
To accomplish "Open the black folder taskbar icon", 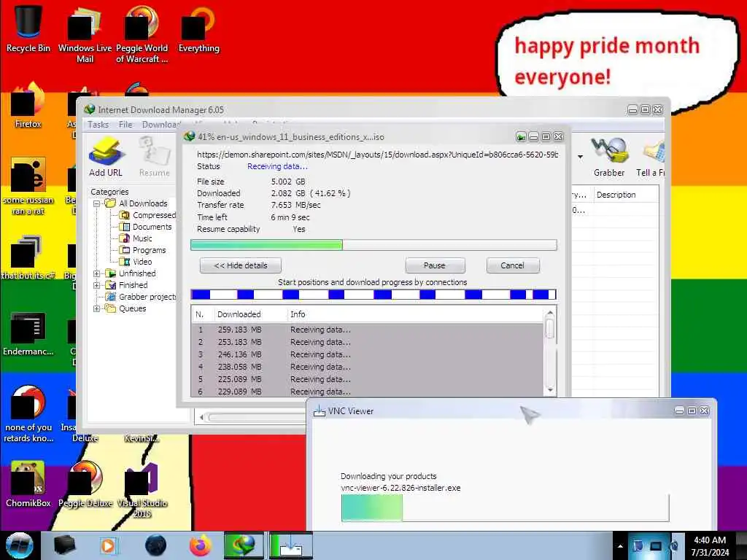I will point(65,545).
